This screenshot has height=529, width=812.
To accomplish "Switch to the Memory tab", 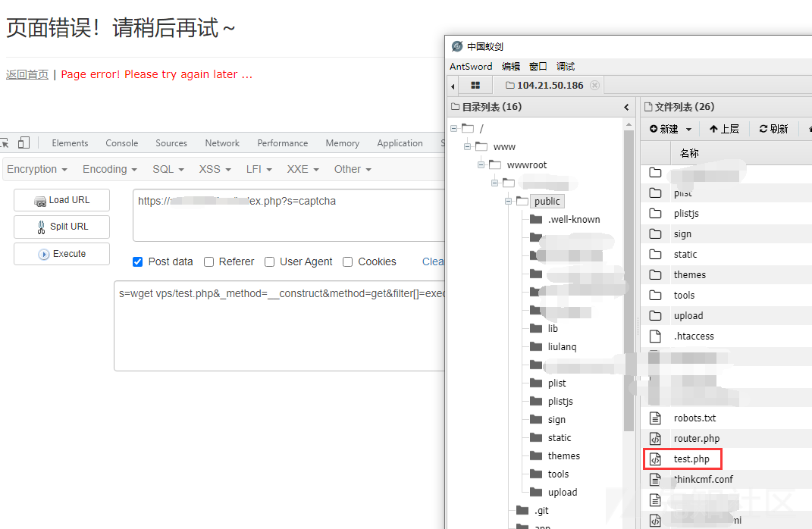I will [x=342, y=143].
